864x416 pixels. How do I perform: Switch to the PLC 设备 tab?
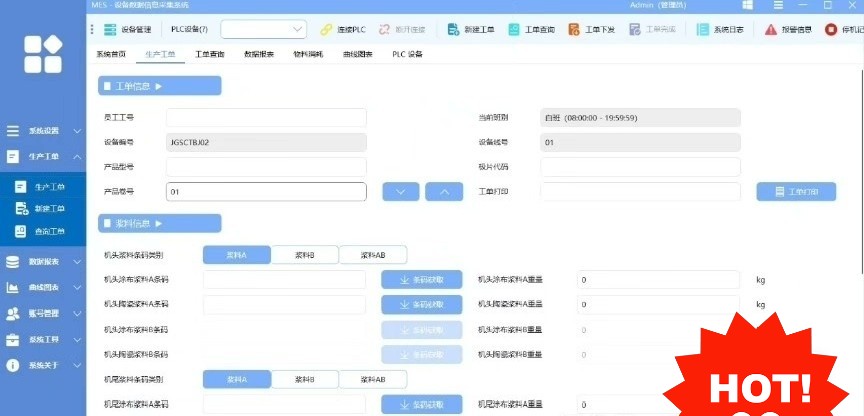pos(408,55)
